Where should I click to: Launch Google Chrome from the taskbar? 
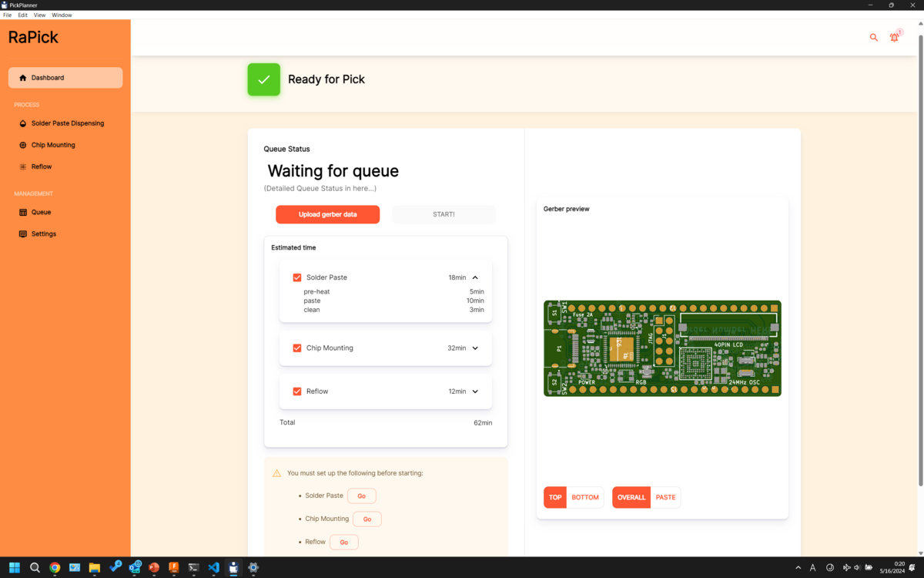(55, 567)
